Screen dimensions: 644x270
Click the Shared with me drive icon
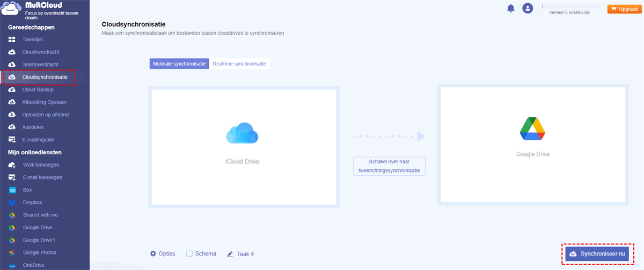(x=12, y=215)
